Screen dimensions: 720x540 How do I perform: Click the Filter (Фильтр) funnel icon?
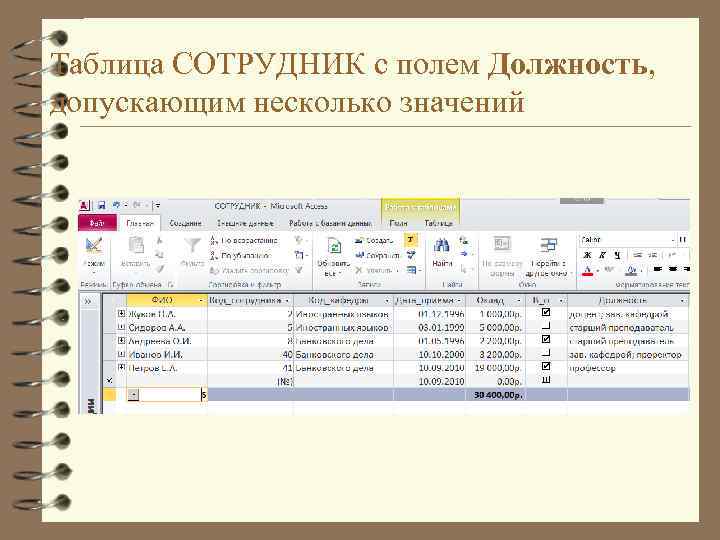192,246
